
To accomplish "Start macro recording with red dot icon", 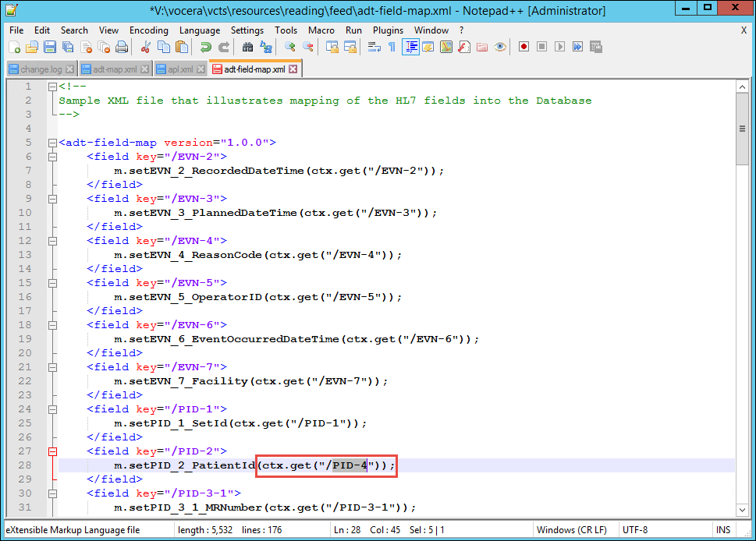I will tap(524, 48).
